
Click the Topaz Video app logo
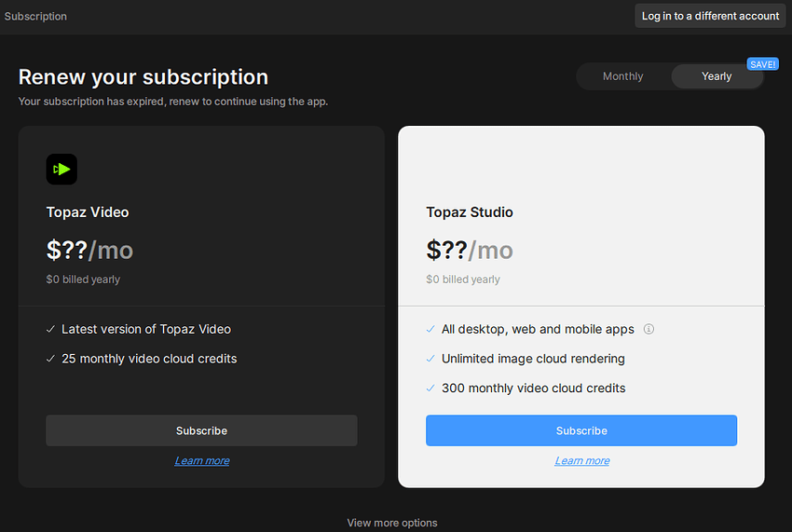61,169
